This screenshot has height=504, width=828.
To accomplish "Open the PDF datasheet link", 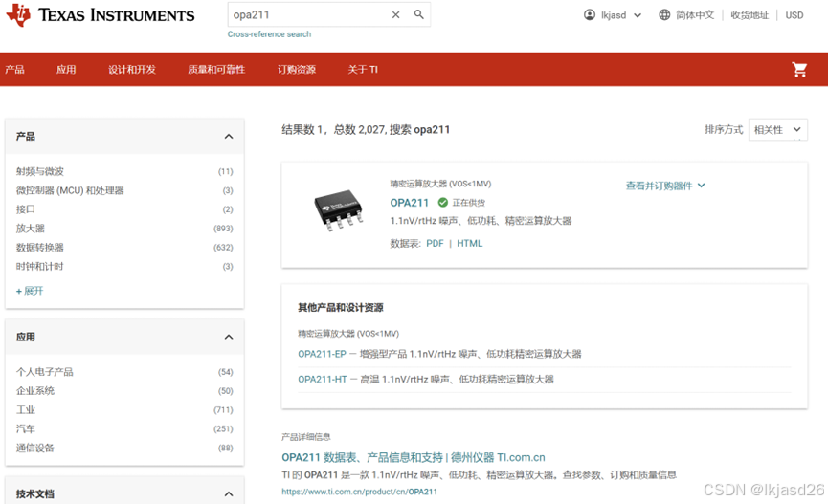I will coord(436,243).
